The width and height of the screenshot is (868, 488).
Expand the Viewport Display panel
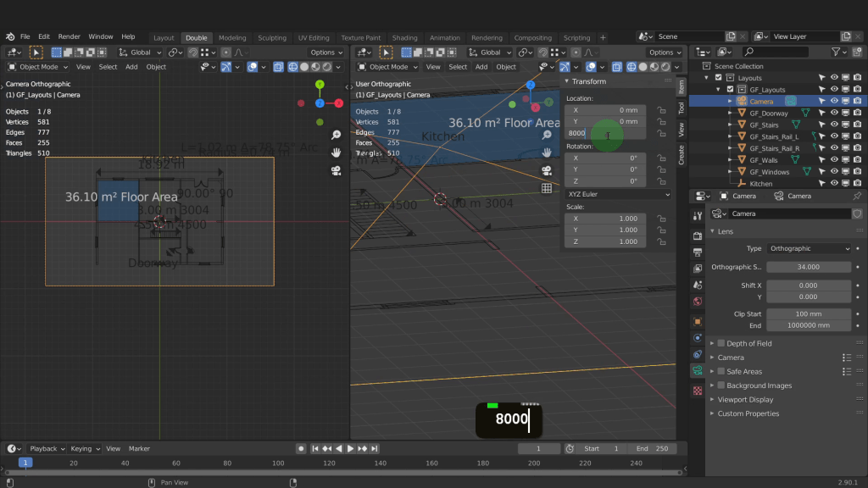pyautogui.click(x=745, y=399)
